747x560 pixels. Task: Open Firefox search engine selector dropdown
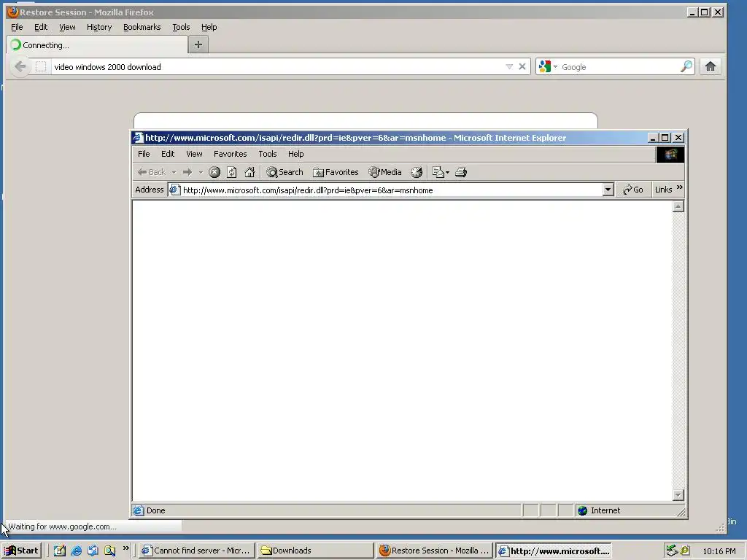548,66
